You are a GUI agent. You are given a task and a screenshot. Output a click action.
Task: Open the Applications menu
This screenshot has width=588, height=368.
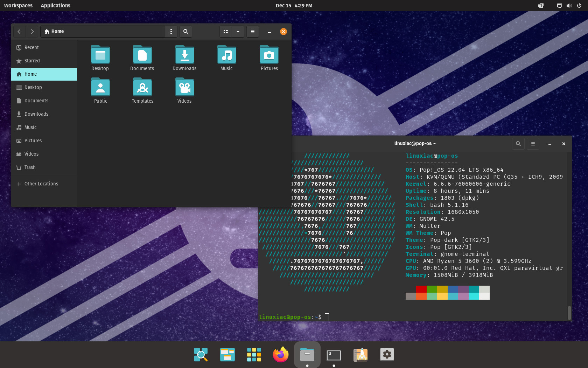coord(55,6)
